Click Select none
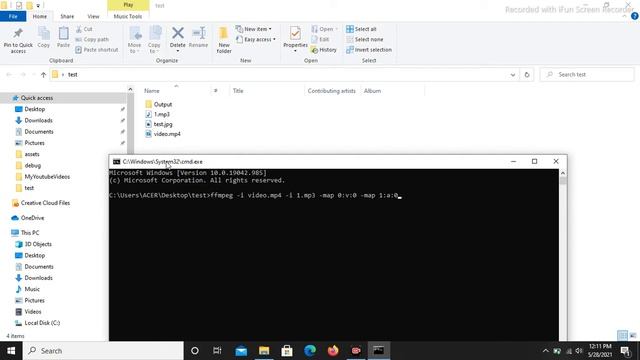Screen dimensions: 640x360 click(364, 39)
